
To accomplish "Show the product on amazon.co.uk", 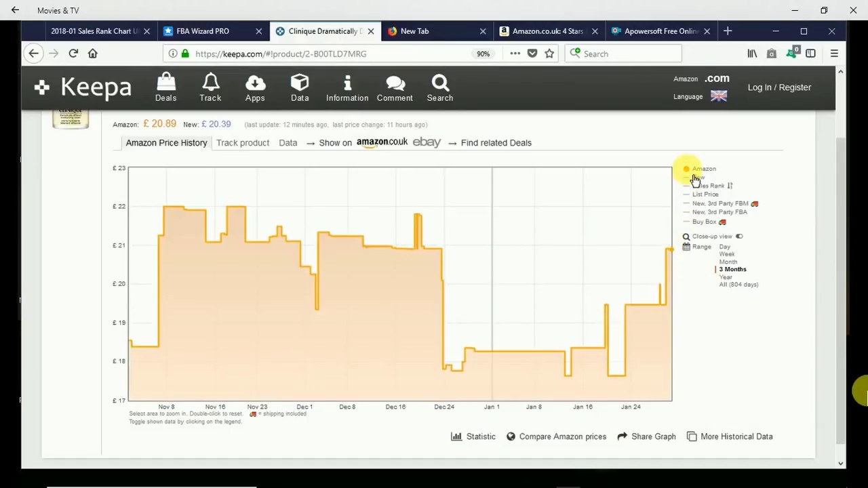I will [382, 142].
